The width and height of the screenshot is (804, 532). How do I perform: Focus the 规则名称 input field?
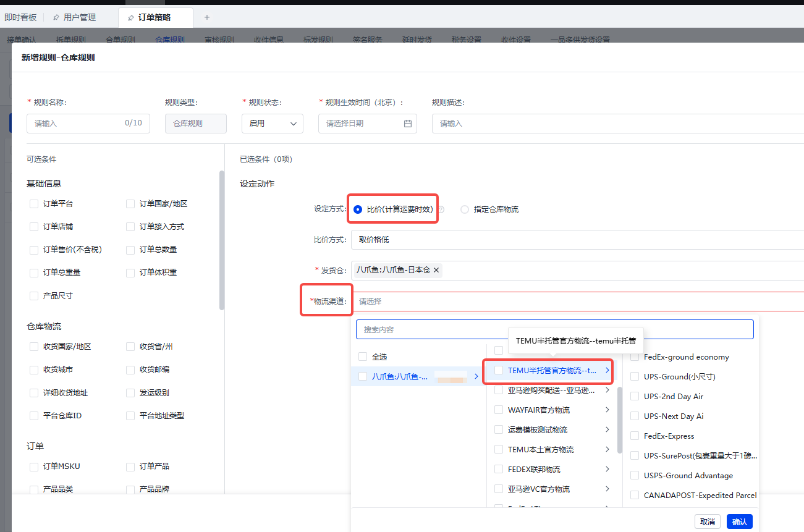(88, 124)
